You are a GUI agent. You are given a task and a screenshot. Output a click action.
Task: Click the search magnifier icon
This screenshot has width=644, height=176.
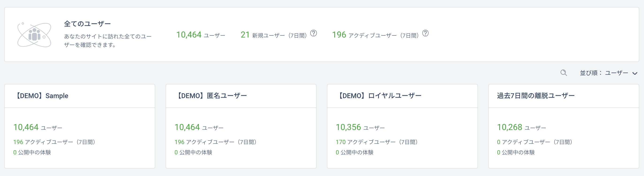coord(564,73)
